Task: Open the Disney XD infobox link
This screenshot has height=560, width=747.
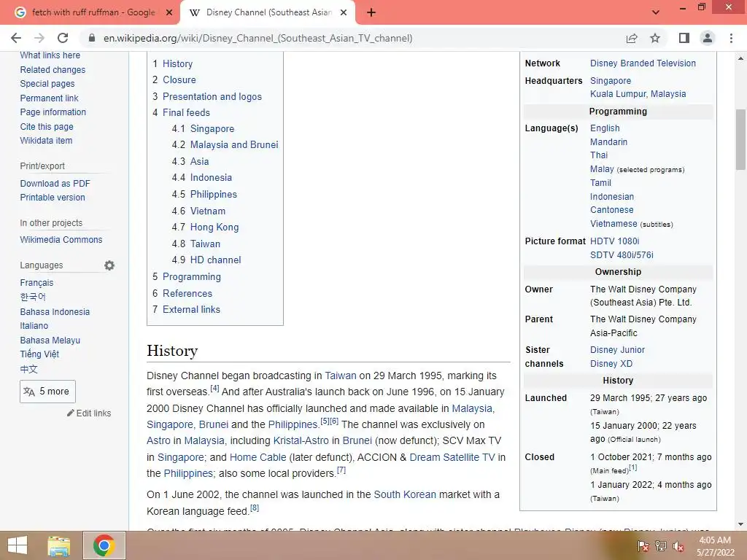Action: [611, 364]
